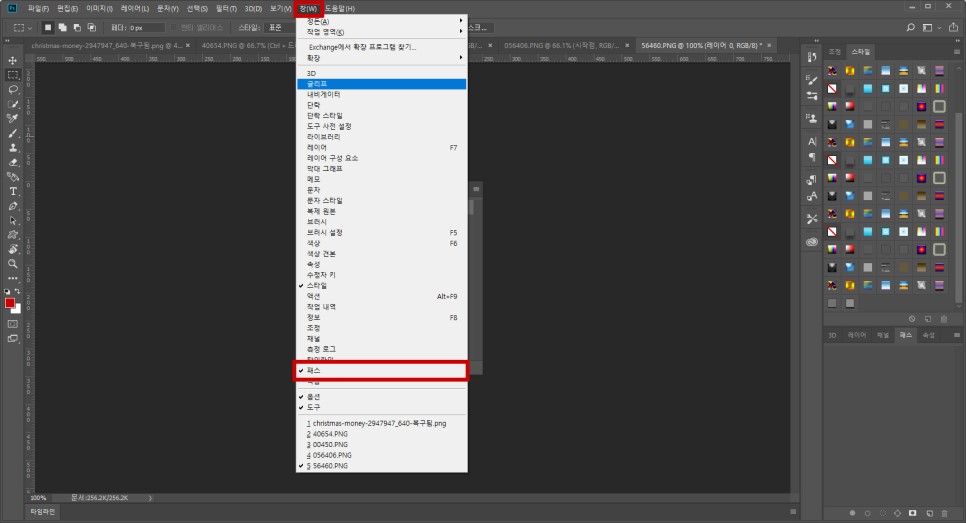The height and width of the screenshot is (523, 966).
Task: Click the Photoshop logo icon
Action: 12,8
